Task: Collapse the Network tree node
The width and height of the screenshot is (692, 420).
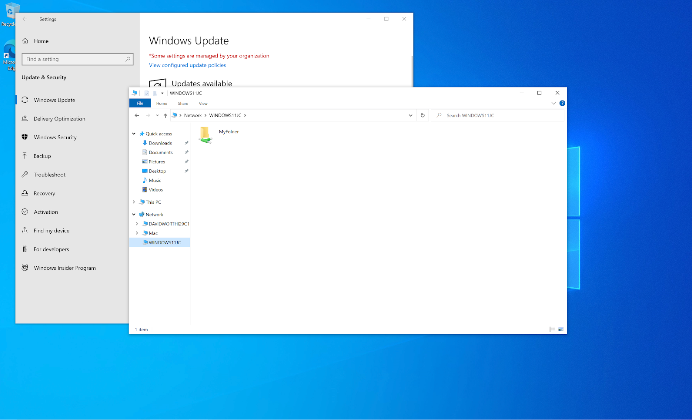Action: [136, 214]
